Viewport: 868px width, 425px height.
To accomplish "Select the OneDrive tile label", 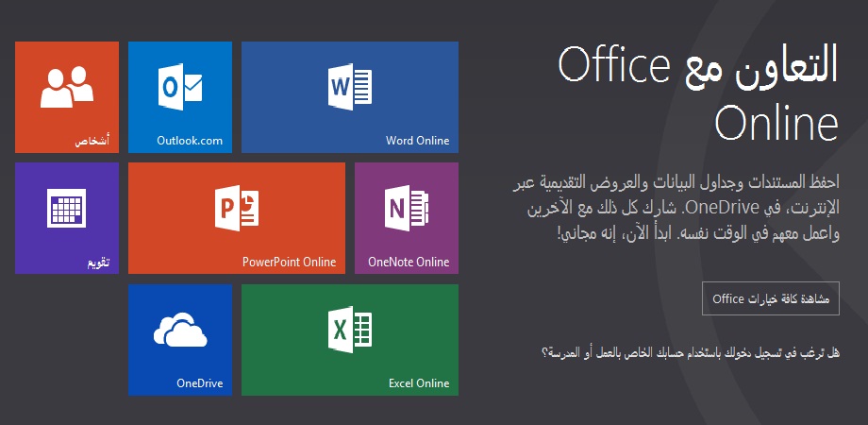I will [x=200, y=382].
